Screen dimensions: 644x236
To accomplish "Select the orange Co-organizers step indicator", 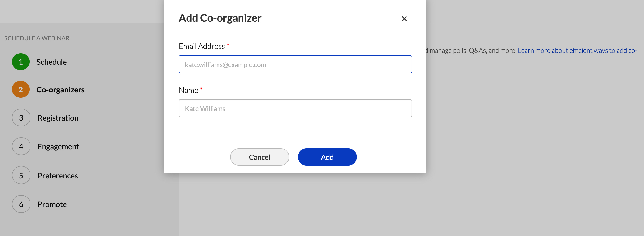I will pos(21,89).
